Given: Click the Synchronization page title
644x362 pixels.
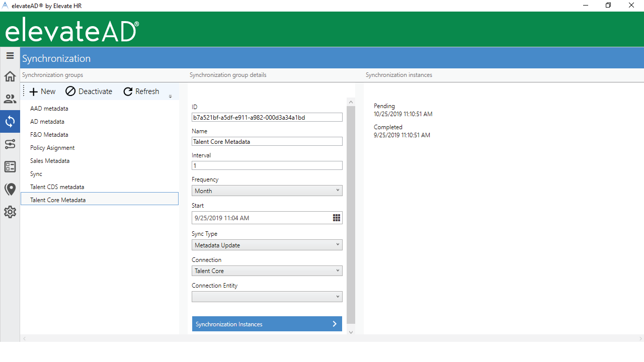Looking at the screenshot, I should [x=56, y=58].
